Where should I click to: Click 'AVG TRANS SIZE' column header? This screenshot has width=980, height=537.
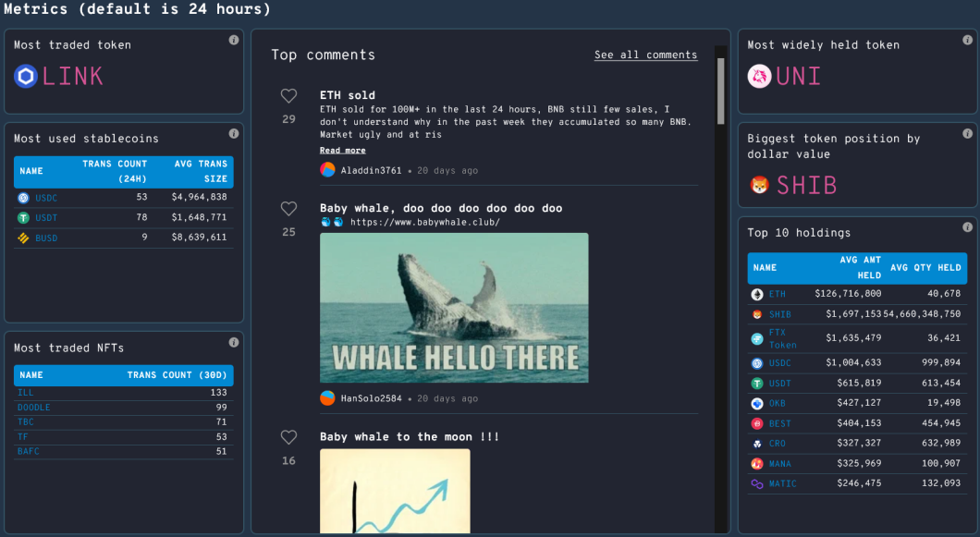pyautogui.click(x=200, y=171)
